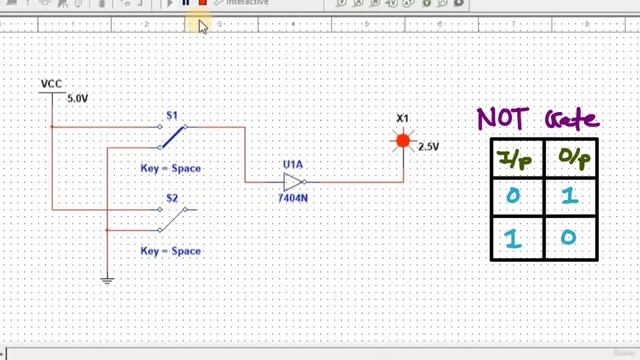Click the 5.0V supply value
The image size is (640, 360).
(x=78, y=98)
